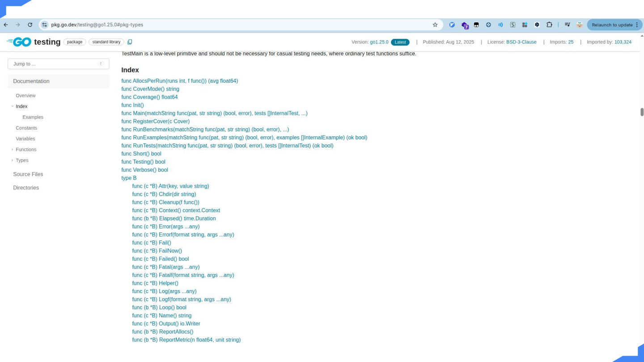Copy the package path with the copy icon
Screen dimensions: 644x362
(130, 42)
